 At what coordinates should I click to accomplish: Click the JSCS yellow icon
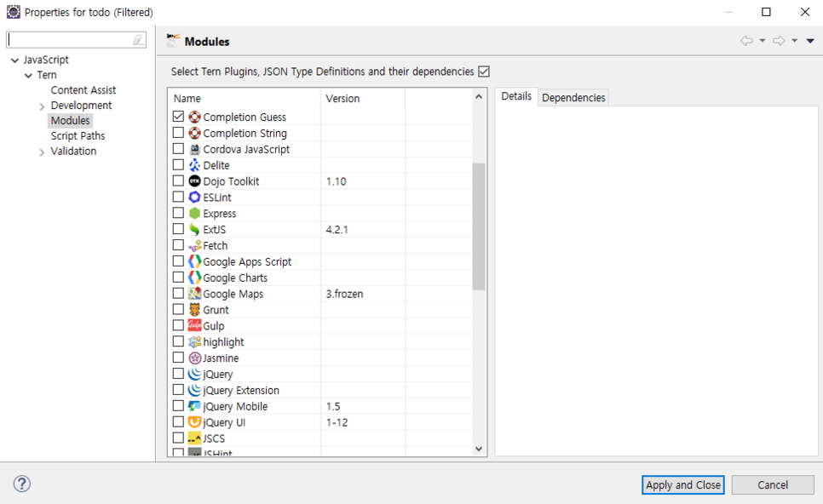pos(195,438)
